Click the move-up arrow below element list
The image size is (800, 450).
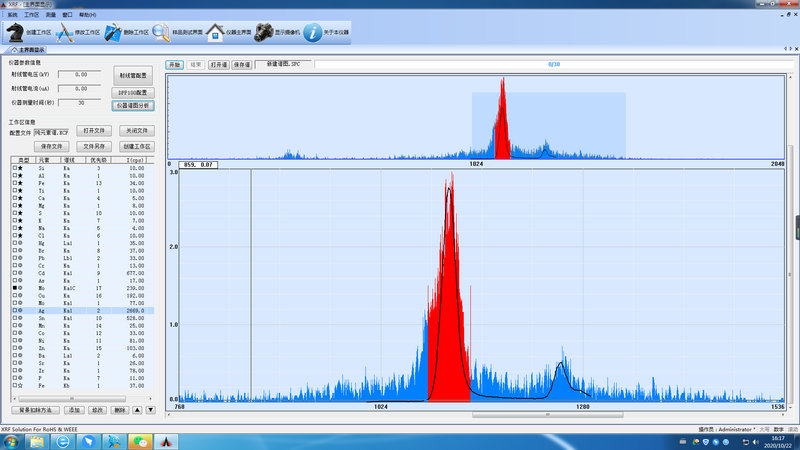pos(138,410)
